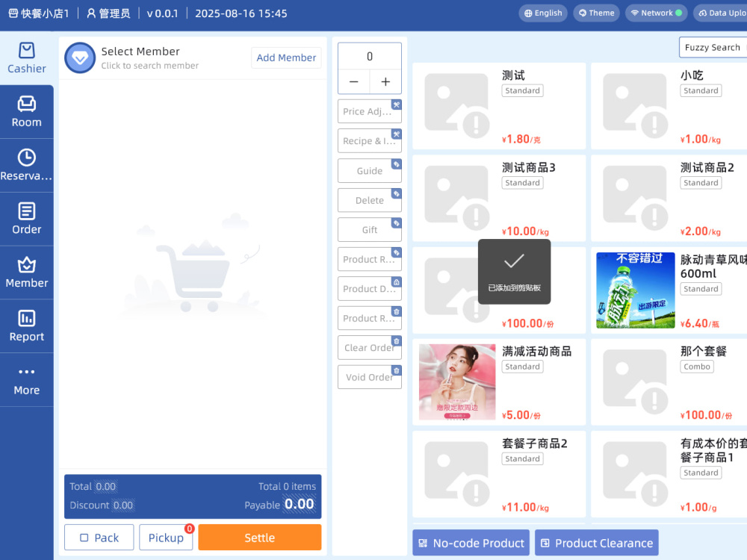Open the Pickup orders list

pyautogui.click(x=166, y=537)
